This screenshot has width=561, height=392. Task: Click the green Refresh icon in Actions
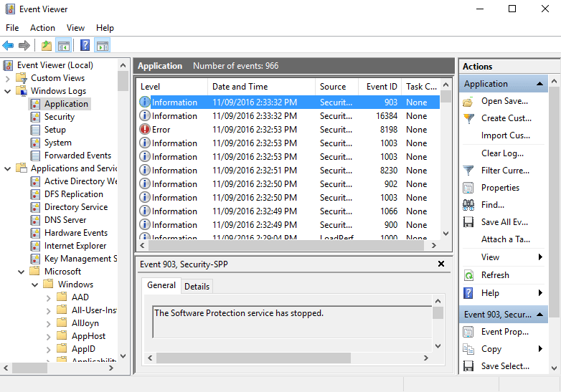point(468,275)
